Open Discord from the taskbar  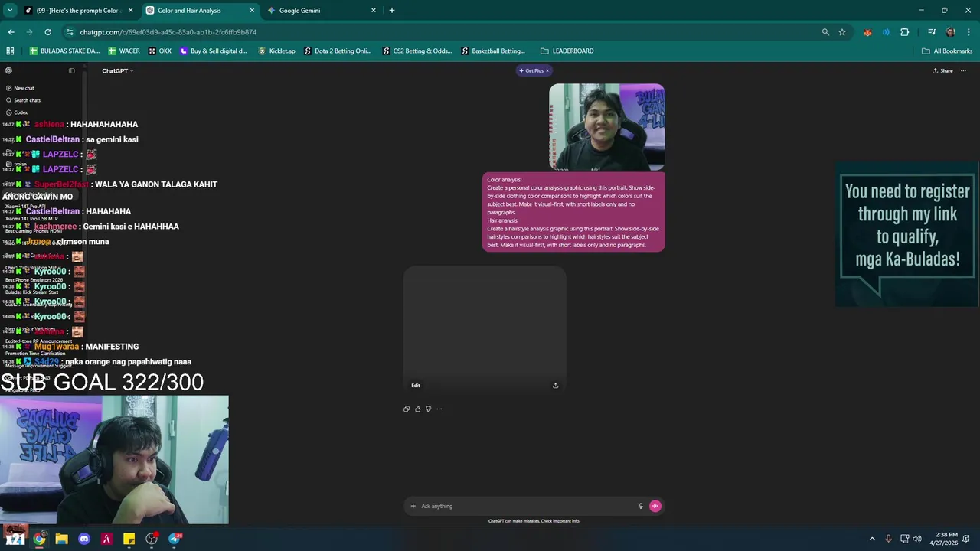(84, 539)
